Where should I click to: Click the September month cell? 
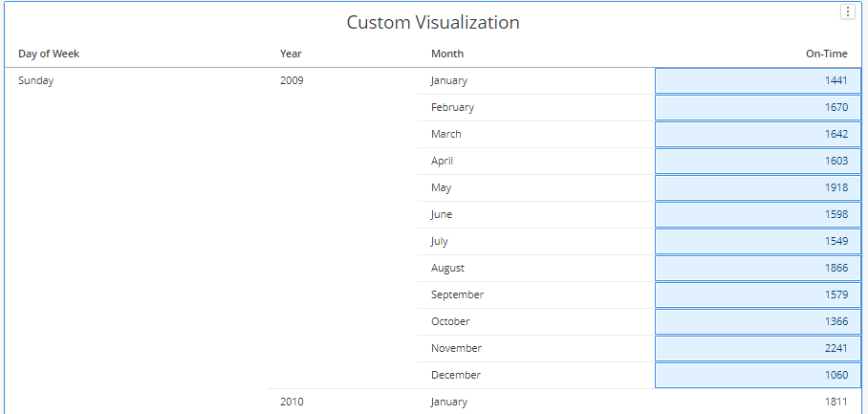tap(457, 294)
